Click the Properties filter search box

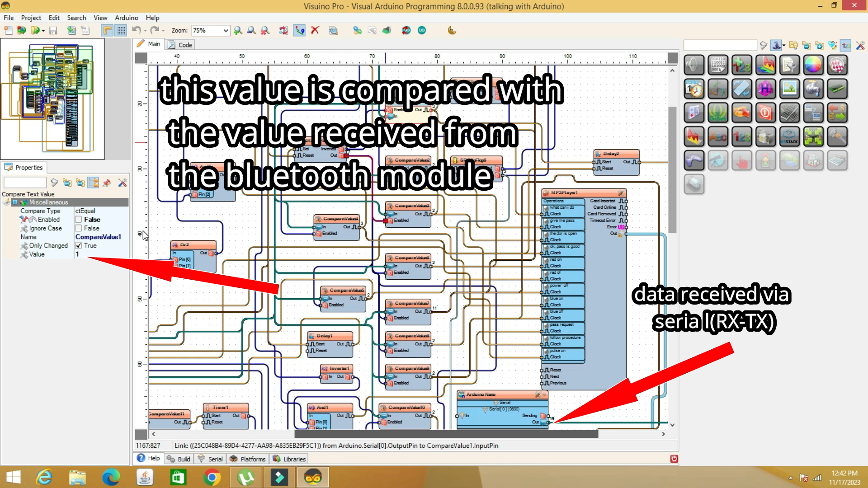point(25,183)
